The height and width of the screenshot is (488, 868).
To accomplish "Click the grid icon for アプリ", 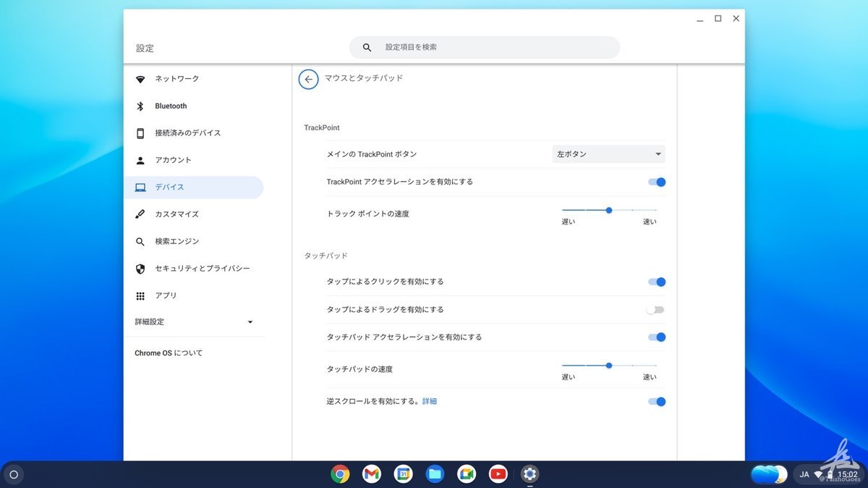I will click(x=140, y=296).
